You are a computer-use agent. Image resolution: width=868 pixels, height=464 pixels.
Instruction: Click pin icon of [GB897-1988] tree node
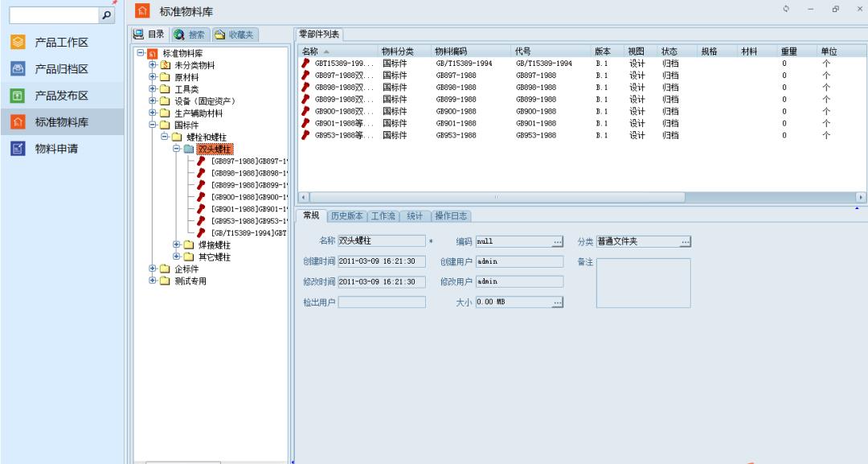click(x=201, y=161)
